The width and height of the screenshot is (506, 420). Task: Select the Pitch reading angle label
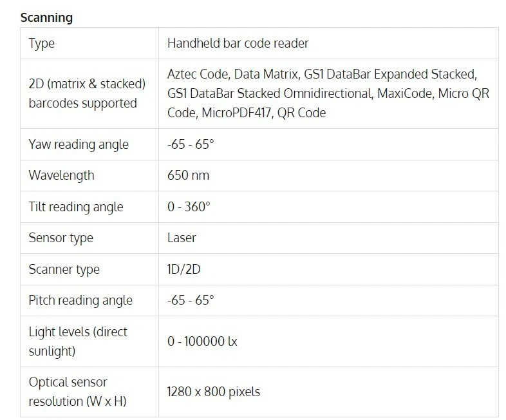[80, 300]
